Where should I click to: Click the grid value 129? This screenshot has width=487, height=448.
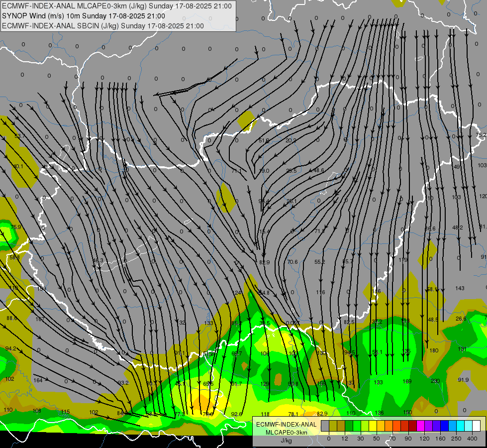[x=265, y=384]
